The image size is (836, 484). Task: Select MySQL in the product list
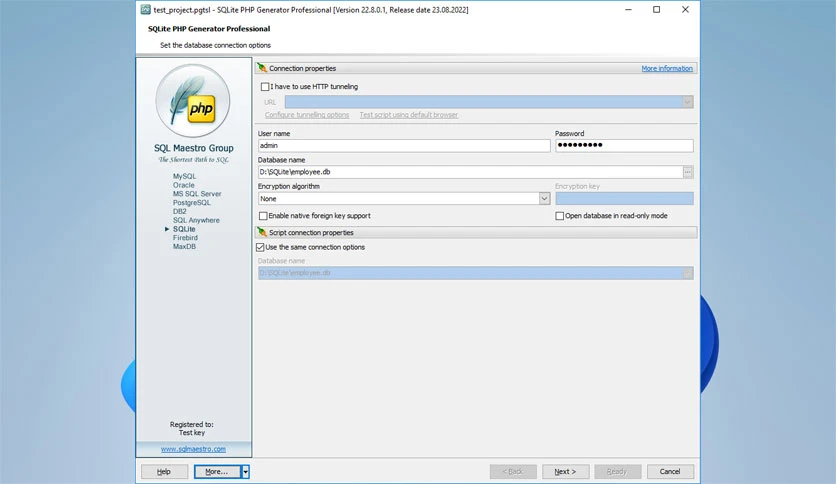coord(184,176)
